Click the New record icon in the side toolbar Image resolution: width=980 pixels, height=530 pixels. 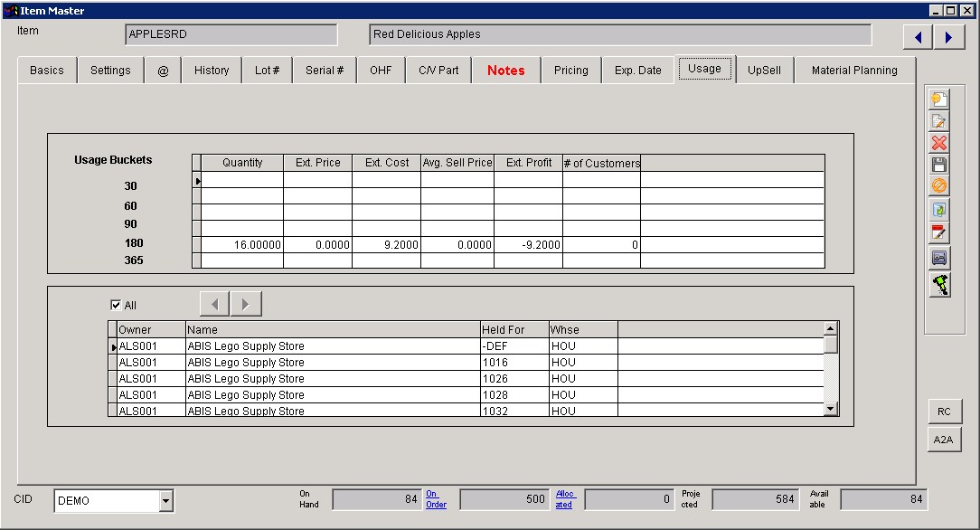coord(939,99)
